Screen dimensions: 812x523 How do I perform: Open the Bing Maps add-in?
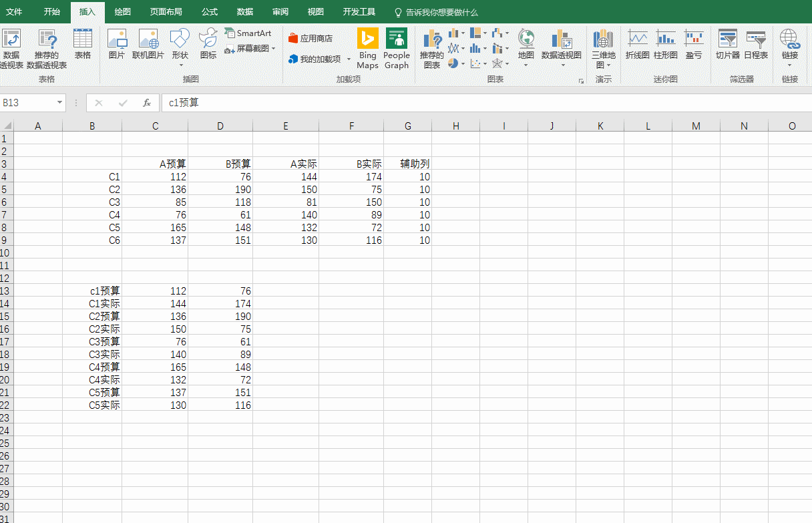click(x=367, y=48)
